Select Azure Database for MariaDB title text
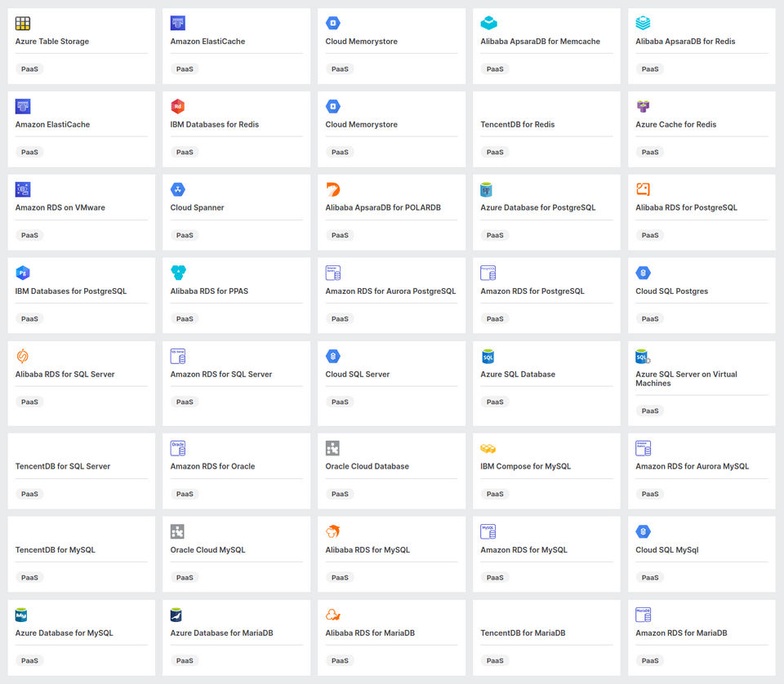 [221, 633]
